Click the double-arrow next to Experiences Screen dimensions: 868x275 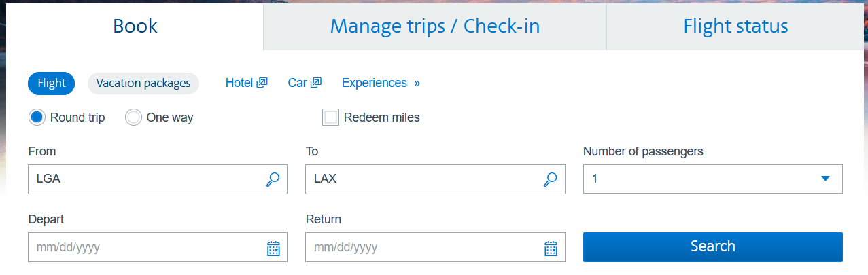(417, 83)
